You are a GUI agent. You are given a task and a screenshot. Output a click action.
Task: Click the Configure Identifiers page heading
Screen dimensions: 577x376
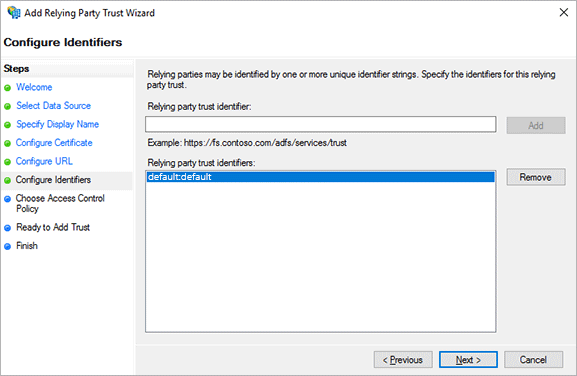tap(63, 42)
